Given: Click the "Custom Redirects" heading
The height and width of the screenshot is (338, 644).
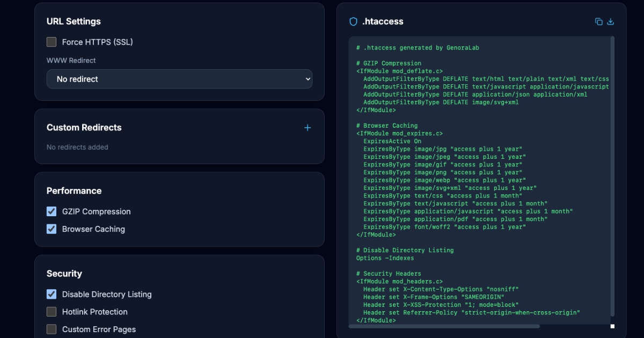Looking at the screenshot, I should [84, 128].
